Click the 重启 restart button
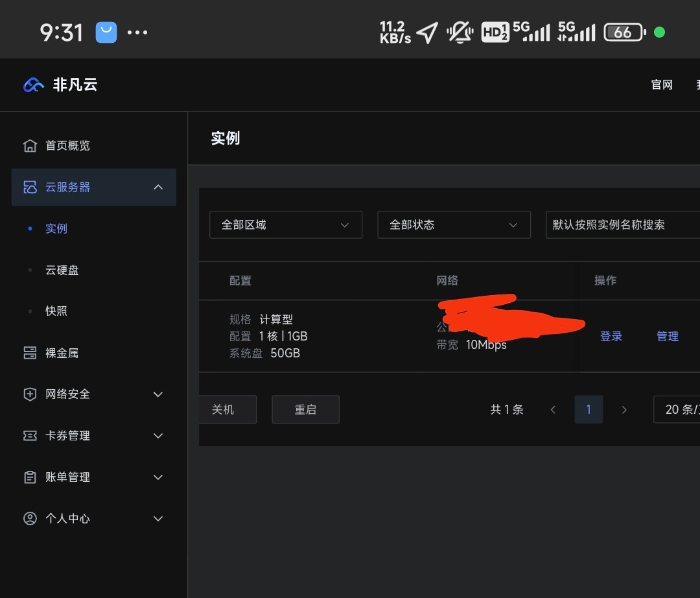This screenshot has width=700, height=598. pos(305,409)
